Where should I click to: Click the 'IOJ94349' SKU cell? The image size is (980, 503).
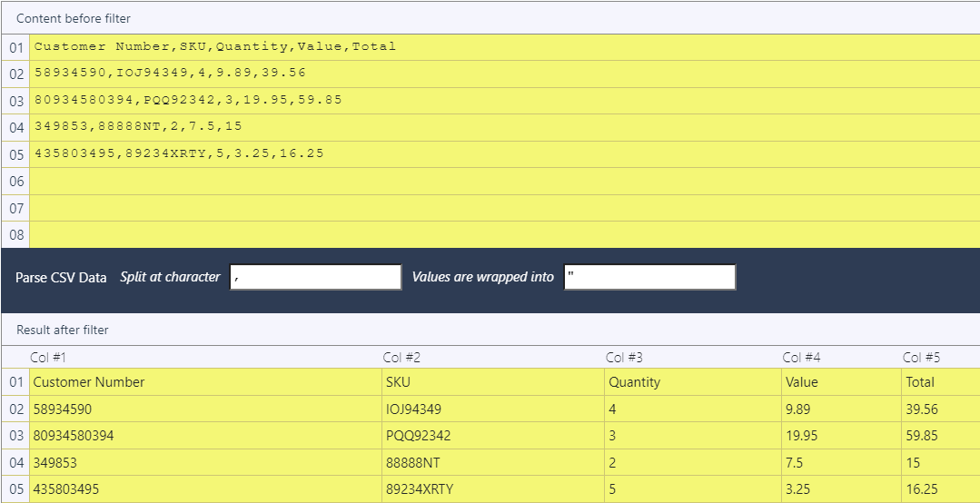click(413, 409)
